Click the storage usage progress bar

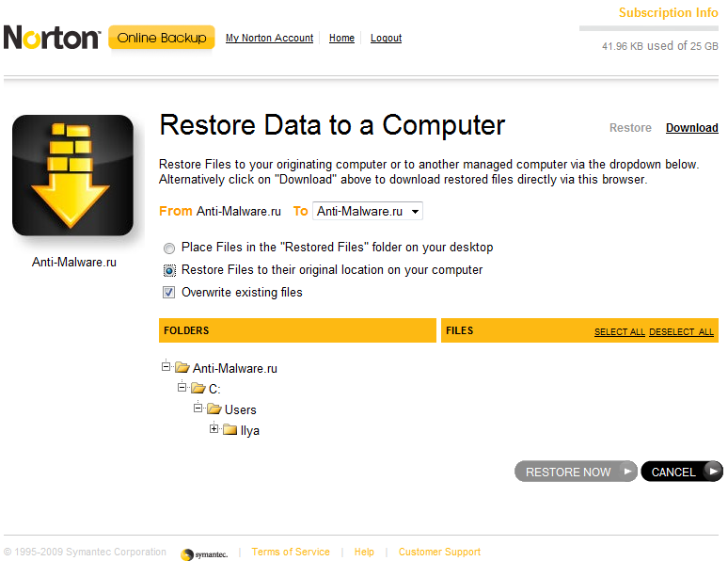649,29
